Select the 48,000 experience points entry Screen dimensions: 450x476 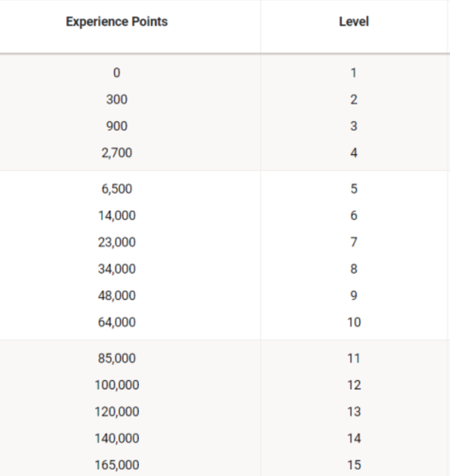[117, 296]
